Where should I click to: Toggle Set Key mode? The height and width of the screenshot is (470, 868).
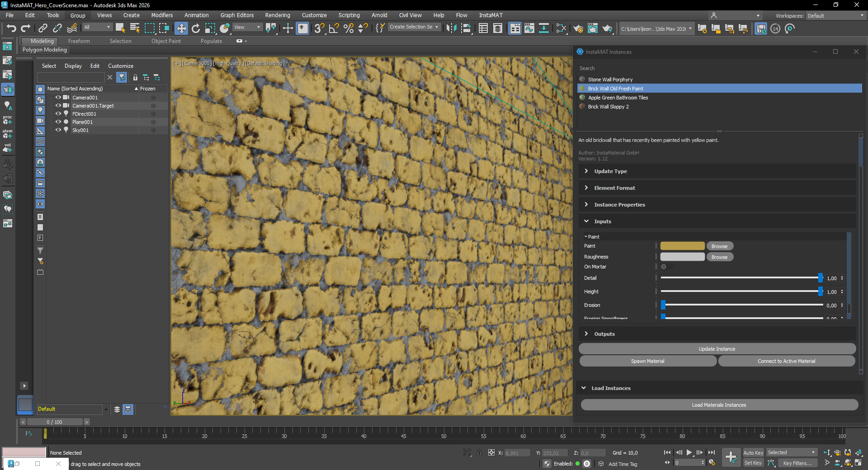pos(753,463)
